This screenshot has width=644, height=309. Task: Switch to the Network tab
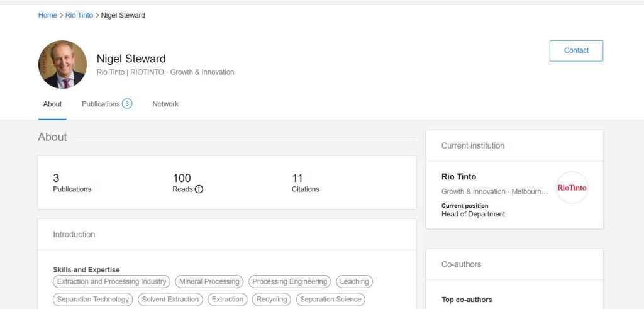point(165,104)
